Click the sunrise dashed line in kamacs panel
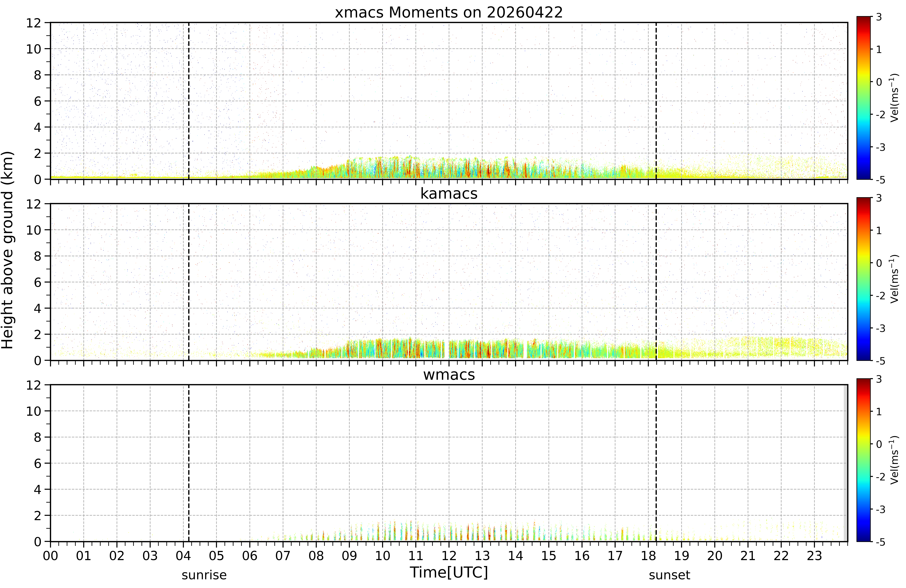The width and height of the screenshot is (906, 588). click(x=189, y=282)
